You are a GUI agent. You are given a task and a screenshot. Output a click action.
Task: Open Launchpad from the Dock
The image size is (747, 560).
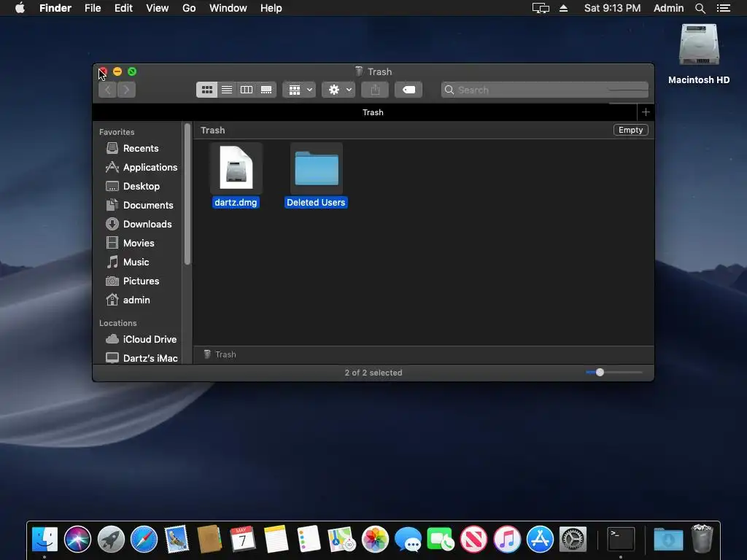tap(111, 539)
